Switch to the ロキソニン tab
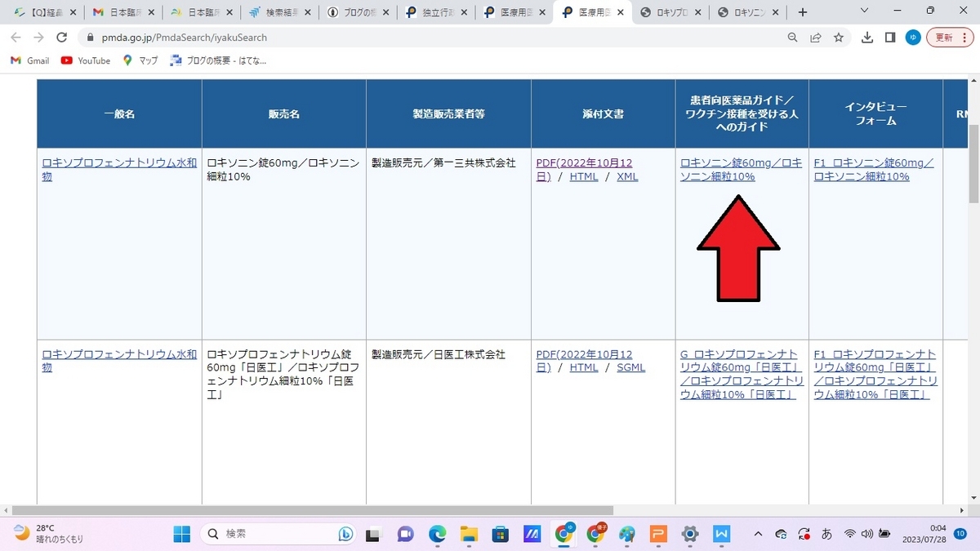 point(746,12)
